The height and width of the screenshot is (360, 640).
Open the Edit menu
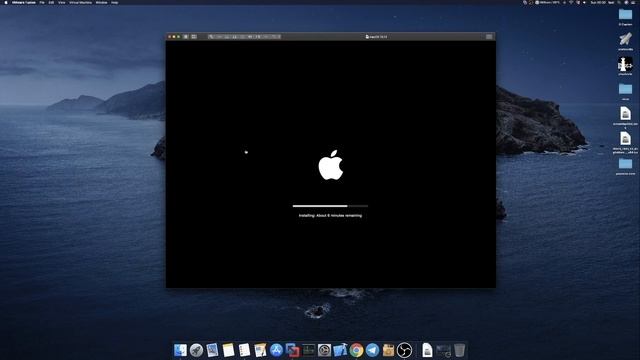click(51, 2)
